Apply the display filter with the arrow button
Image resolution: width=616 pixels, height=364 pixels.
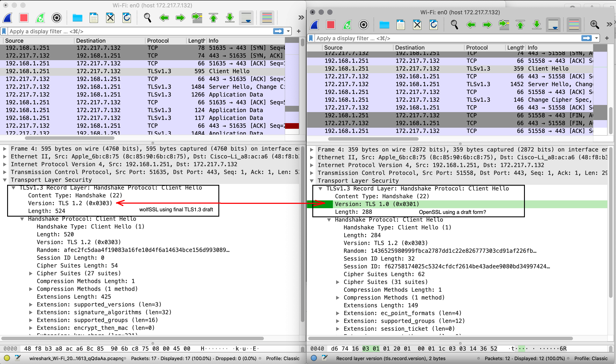click(278, 31)
